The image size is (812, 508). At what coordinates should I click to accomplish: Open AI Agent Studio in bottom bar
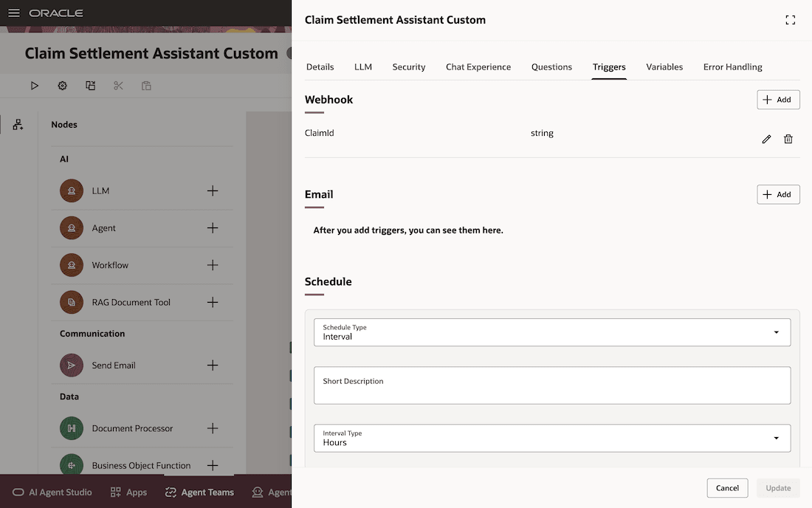(x=52, y=492)
